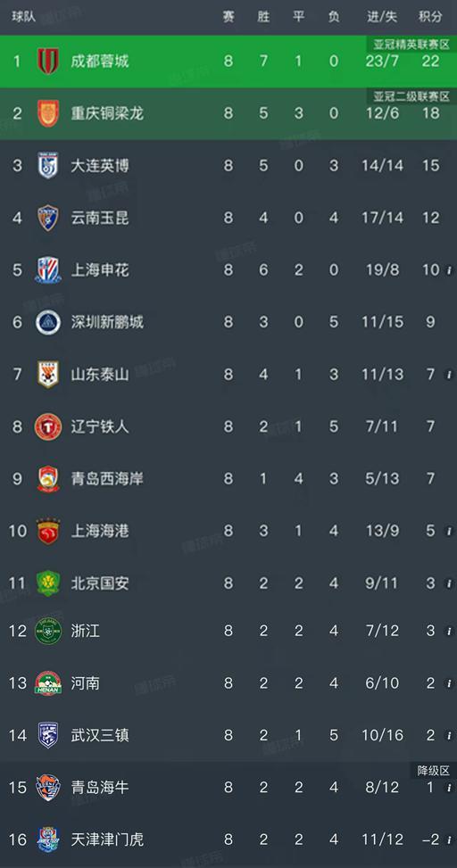The image size is (457, 868).
Task: Click the 天津津门虎 team badge
Action: pos(48,839)
